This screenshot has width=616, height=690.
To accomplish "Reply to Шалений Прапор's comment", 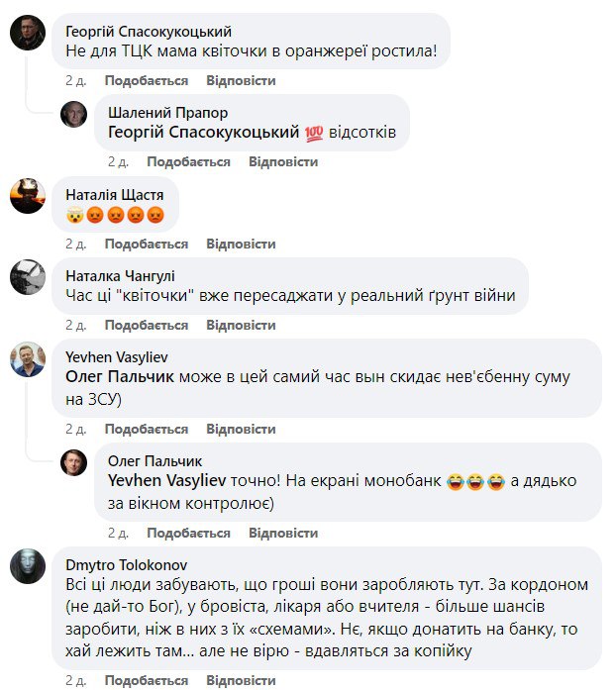I will point(282,161).
